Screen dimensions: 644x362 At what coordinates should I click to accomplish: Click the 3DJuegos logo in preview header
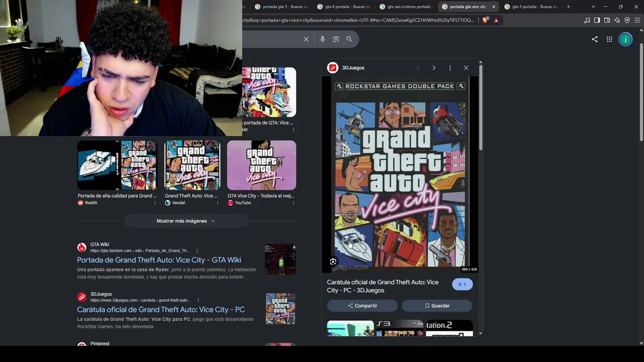[333, 68]
